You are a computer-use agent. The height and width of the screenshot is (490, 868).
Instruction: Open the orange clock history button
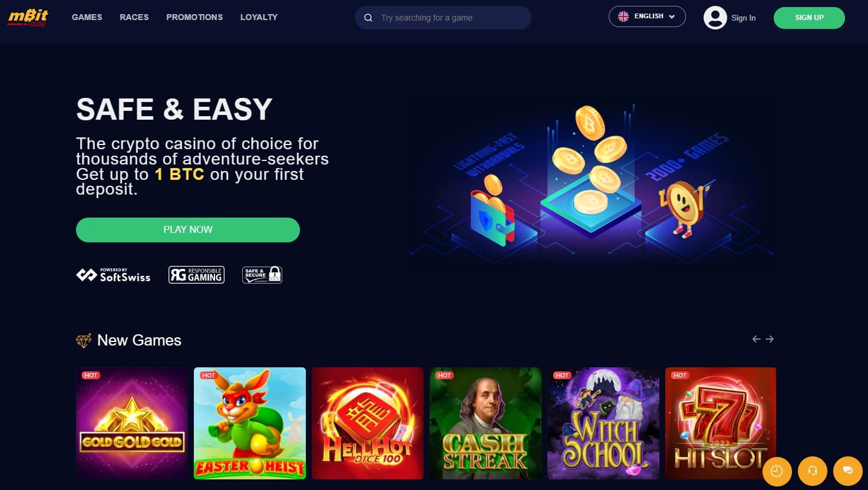tap(777, 471)
